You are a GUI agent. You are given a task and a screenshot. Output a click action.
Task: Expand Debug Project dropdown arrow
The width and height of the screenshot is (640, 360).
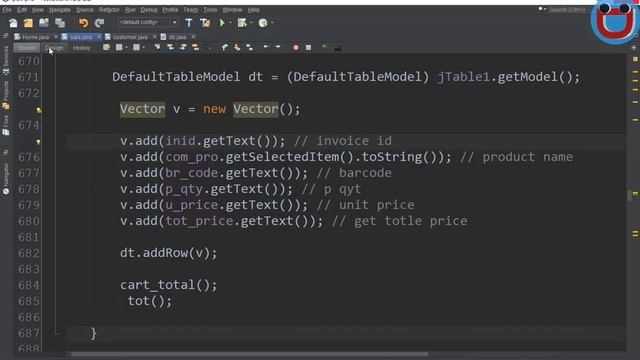click(x=251, y=23)
